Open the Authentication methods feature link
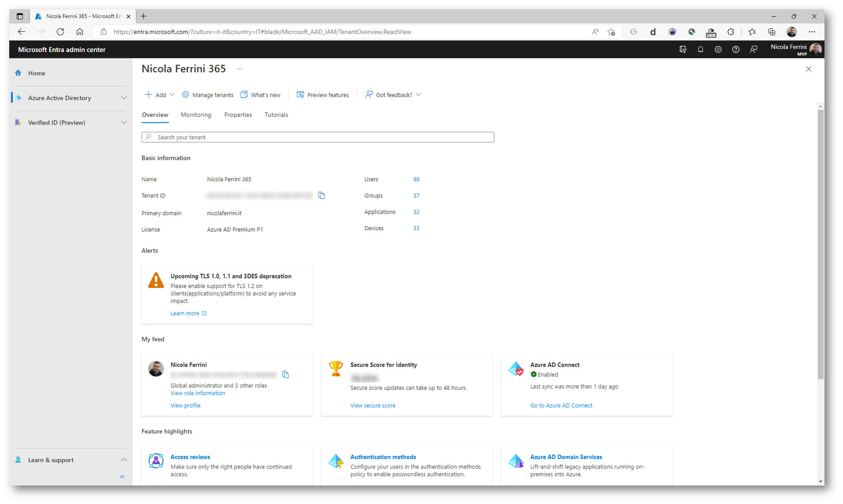 tap(383, 457)
